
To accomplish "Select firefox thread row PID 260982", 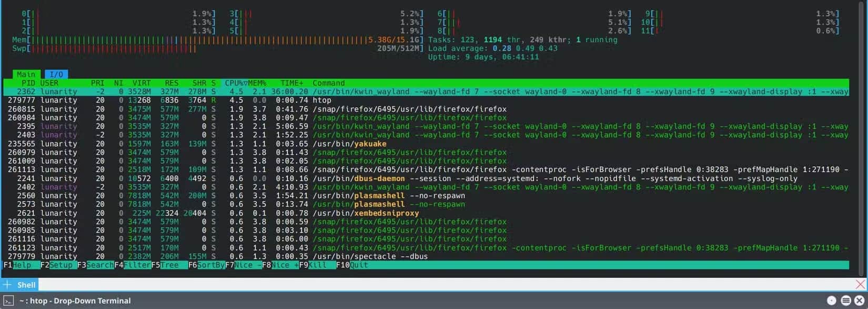I will click(426, 222).
